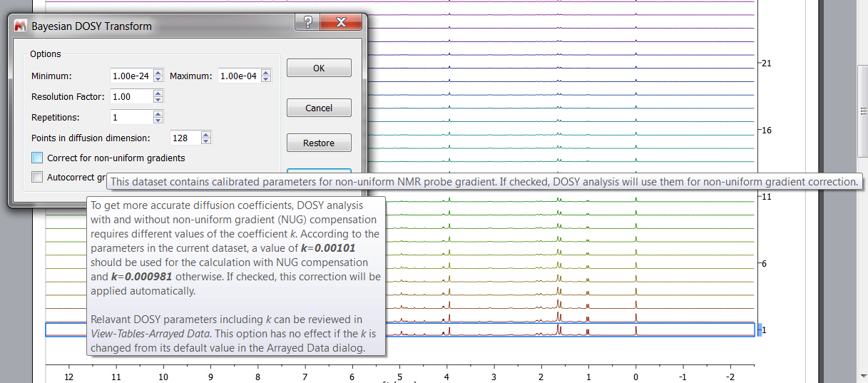Image resolution: width=868 pixels, height=383 pixels.
Task: Decrease the Maximum value with down arrow
Action: point(266,79)
